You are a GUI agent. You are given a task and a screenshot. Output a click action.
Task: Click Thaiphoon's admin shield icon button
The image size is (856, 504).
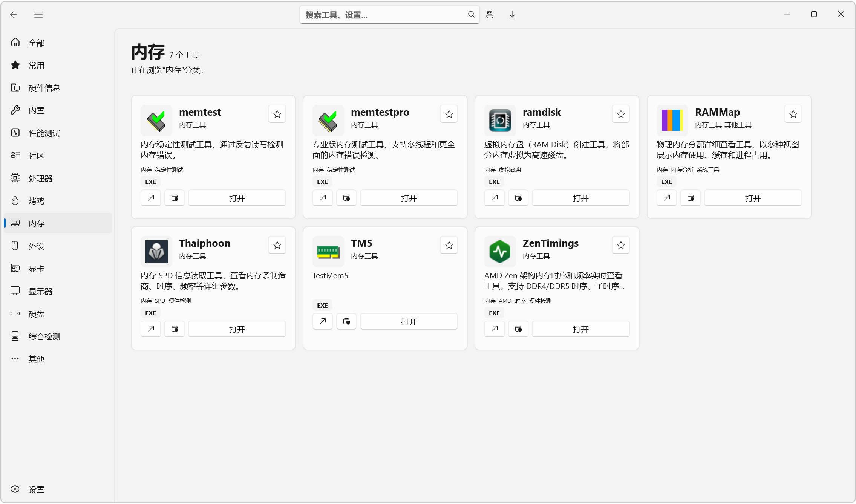(x=175, y=329)
